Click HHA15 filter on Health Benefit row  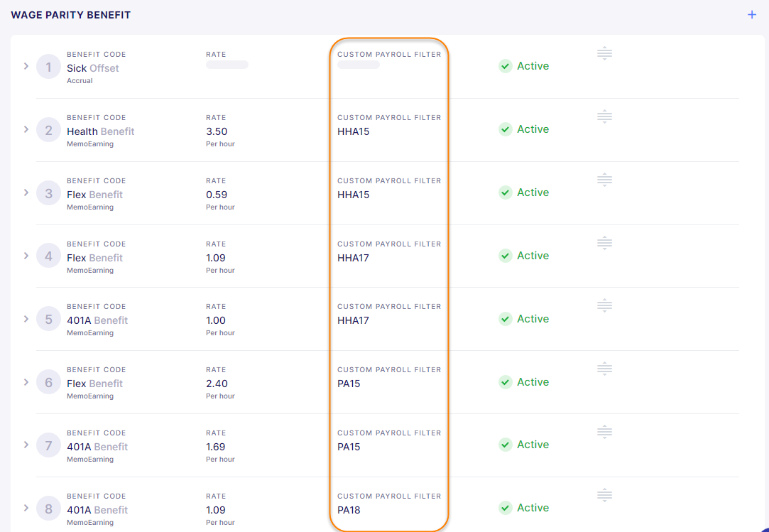tap(353, 131)
